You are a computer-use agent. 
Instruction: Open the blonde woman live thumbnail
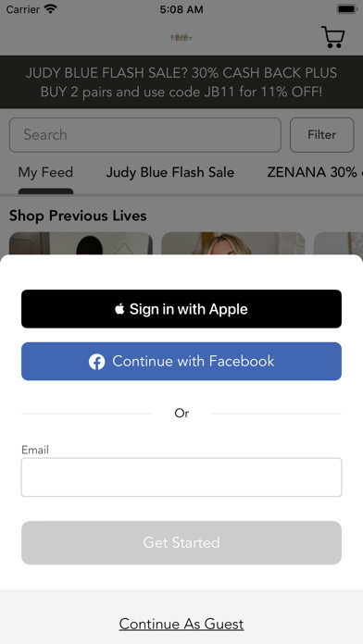pyautogui.click(x=233, y=243)
